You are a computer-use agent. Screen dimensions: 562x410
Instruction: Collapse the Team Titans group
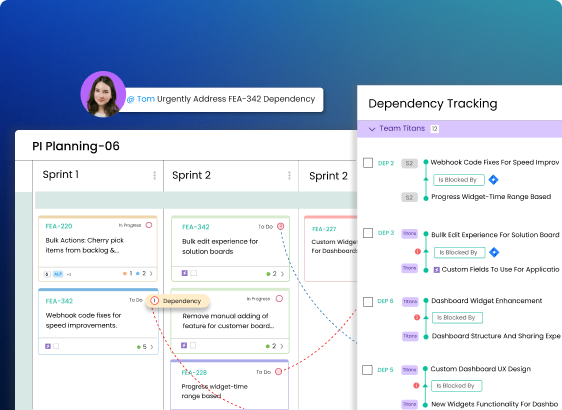click(372, 129)
